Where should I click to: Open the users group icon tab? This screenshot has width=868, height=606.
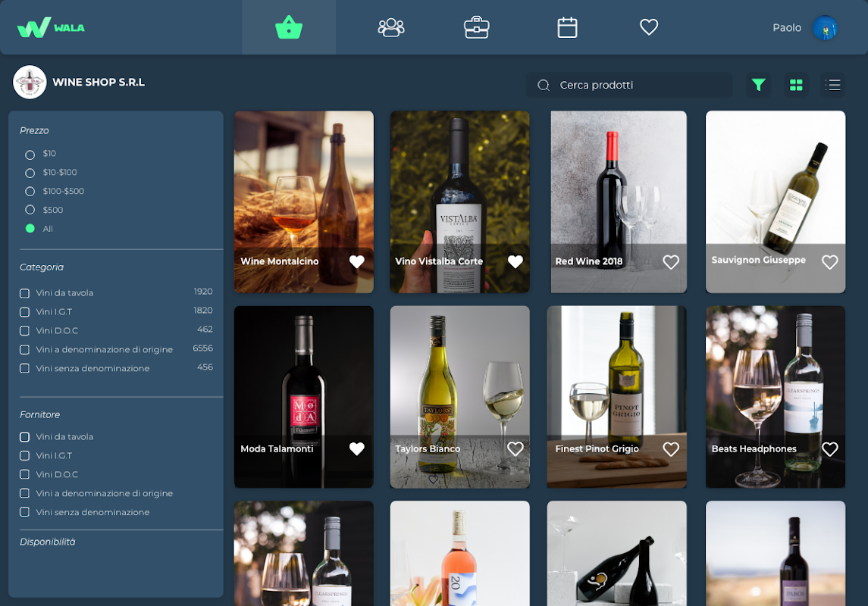click(x=391, y=27)
